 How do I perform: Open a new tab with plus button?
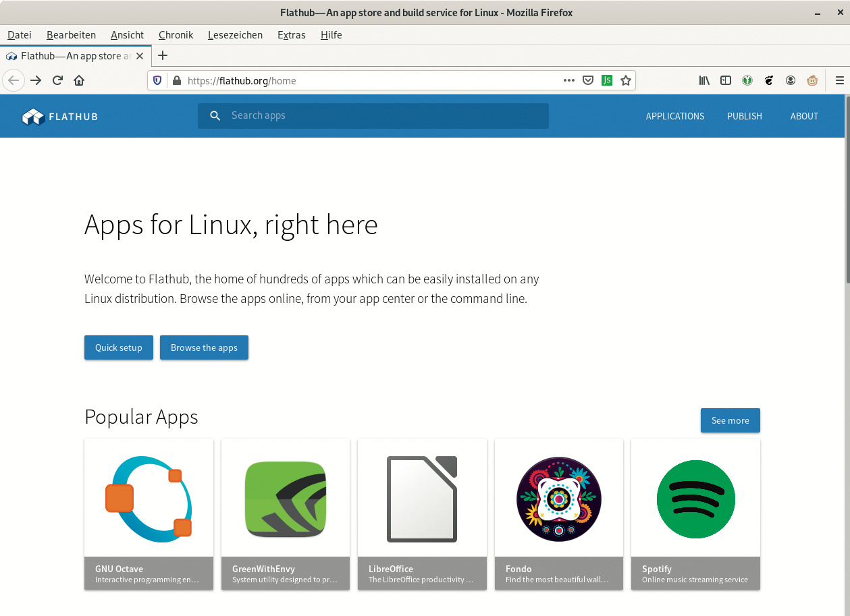(162, 55)
